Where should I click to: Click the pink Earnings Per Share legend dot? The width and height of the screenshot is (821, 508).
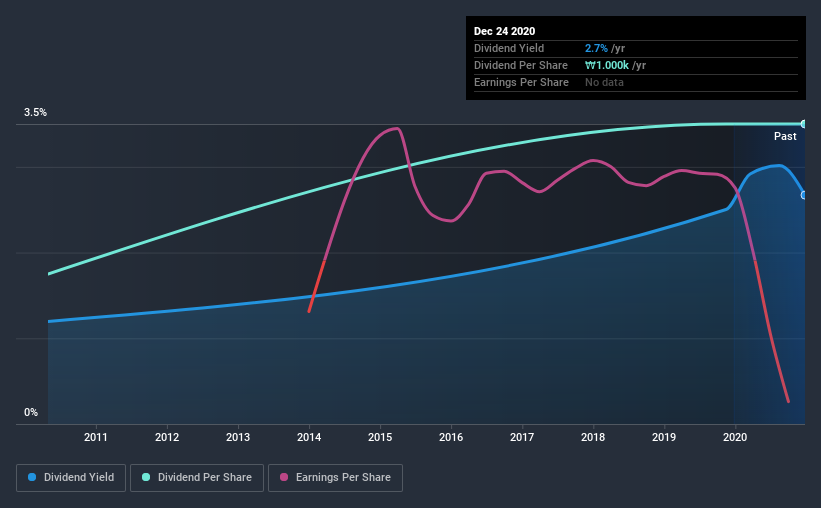pyautogui.click(x=284, y=477)
